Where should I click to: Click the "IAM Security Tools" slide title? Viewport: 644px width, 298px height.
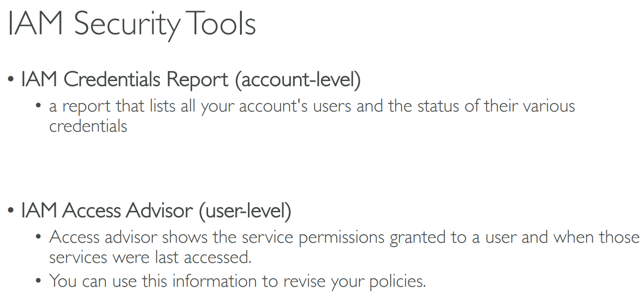132,24
